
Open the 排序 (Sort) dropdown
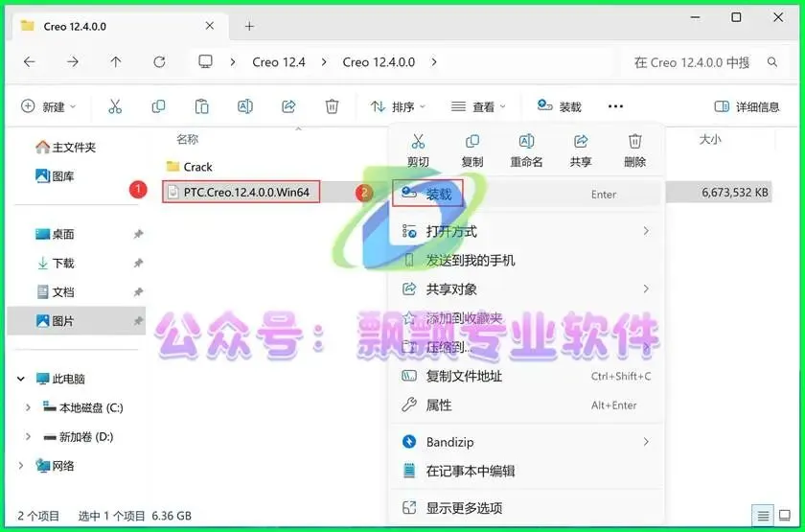pyautogui.click(x=398, y=106)
